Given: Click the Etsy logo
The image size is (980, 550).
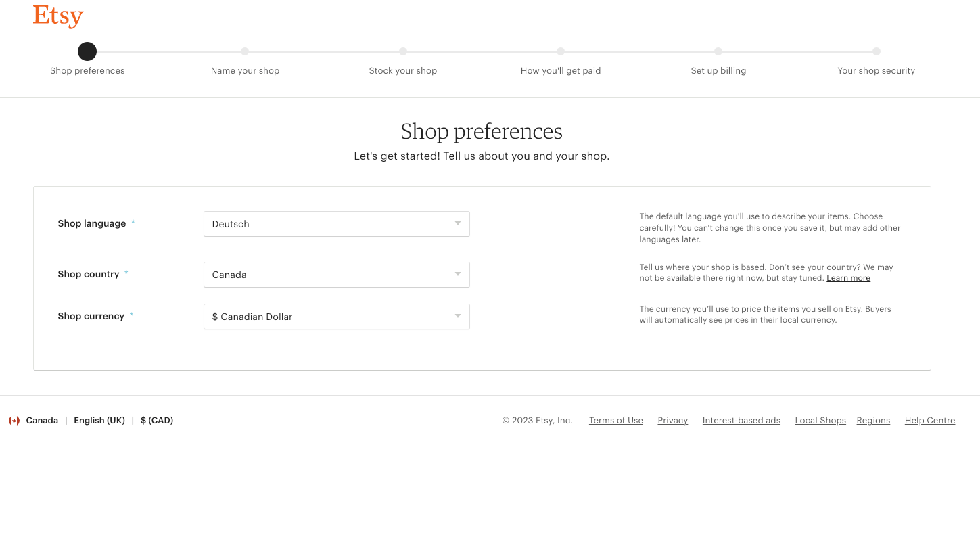Looking at the screenshot, I should coord(58,16).
